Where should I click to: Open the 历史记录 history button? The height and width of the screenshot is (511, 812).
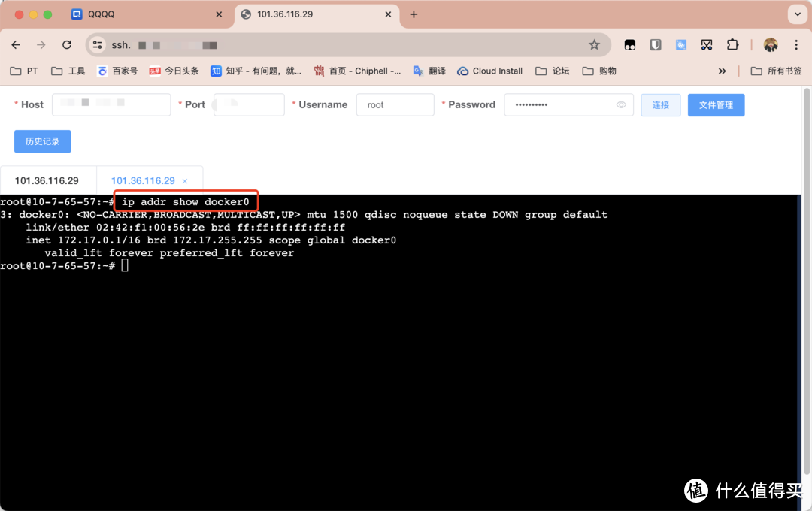coord(42,141)
